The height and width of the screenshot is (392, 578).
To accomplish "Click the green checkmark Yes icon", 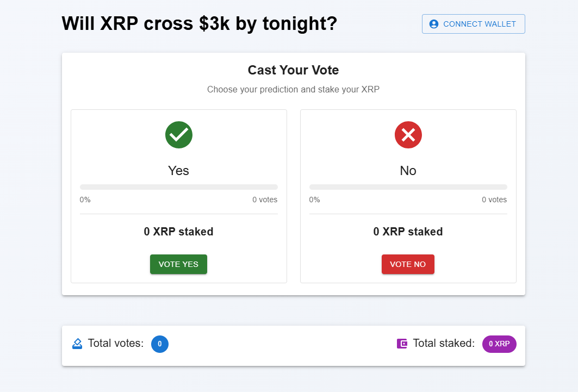I will pos(179,135).
